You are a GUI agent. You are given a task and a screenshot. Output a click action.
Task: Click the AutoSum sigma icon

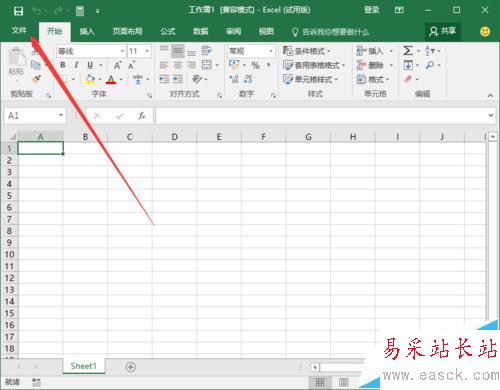click(x=408, y=51)
